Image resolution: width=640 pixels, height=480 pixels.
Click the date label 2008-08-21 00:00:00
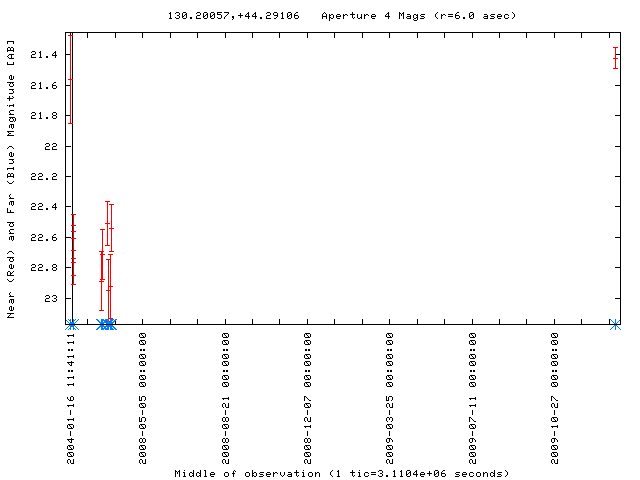pos(225,398)
